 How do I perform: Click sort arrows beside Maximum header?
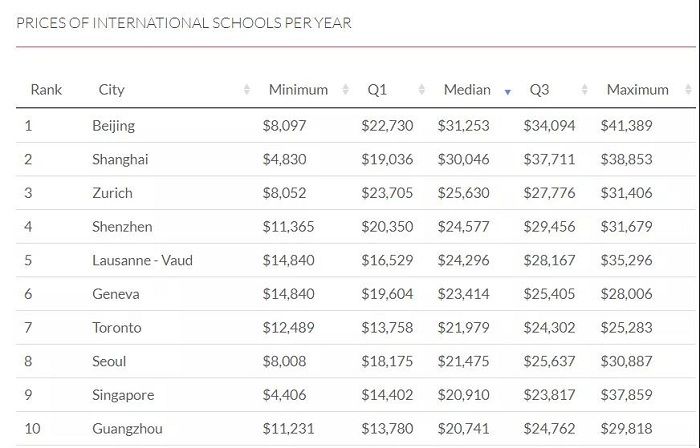688,90
